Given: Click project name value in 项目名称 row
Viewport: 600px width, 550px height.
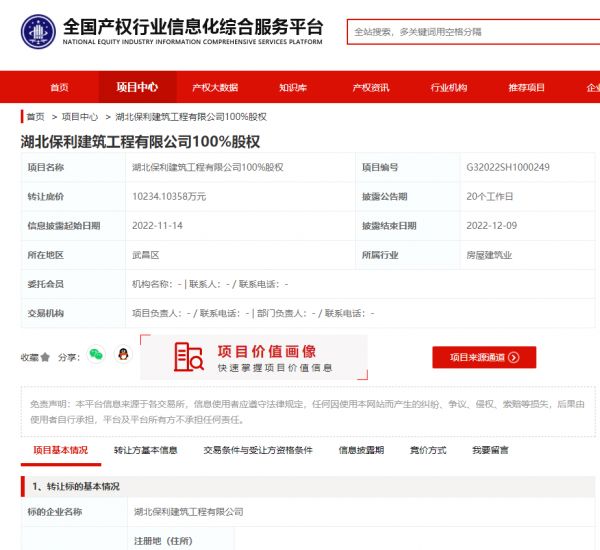Looking at the screenshot, I should (208, 167).
